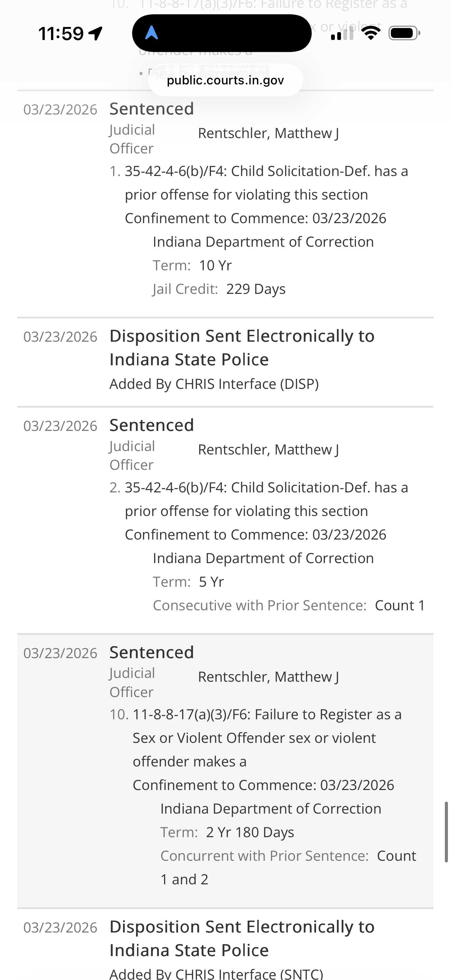Image resolution: width=451 pixels, height=980 pixels.
Task: Tap the blue navigation arrow in Dynamic Island
Action: [x=151, y=33]
